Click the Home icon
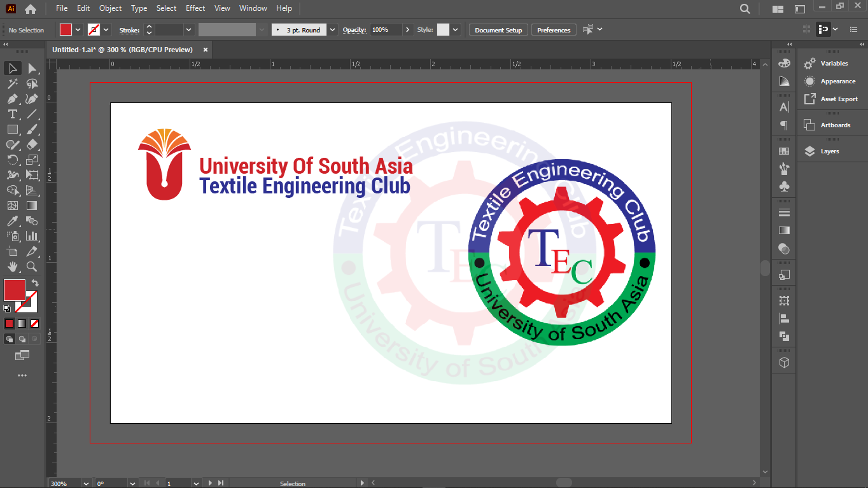This screenshot has height=488, width=868. tap(31, 9)
